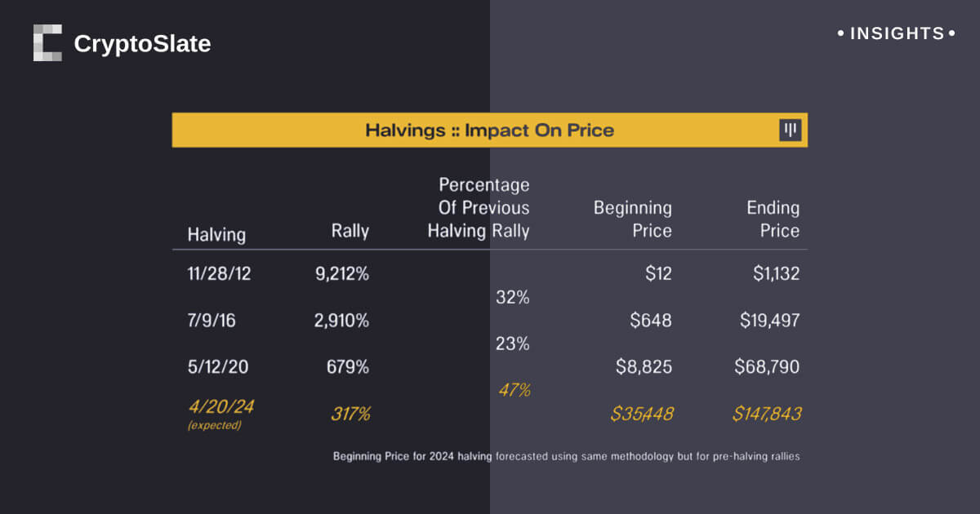The width and height of the screenshot is (980, 514).
Task: Select the Halving column header
Action: click(216, 235)
